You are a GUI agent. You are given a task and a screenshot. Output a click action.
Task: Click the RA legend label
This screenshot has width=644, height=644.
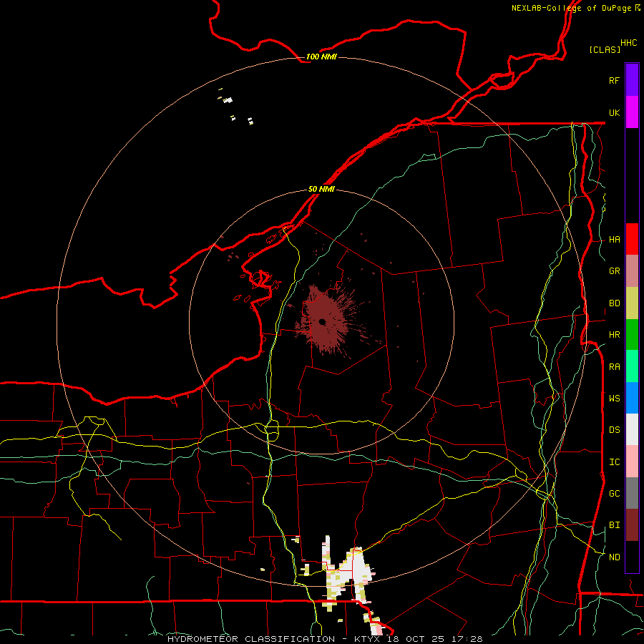(615, 367)
